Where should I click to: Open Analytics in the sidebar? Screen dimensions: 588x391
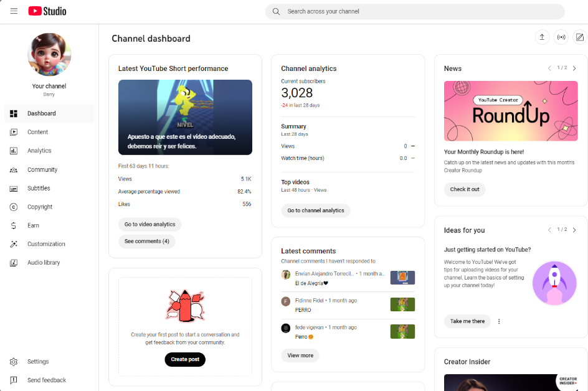(x=49, y=151)
